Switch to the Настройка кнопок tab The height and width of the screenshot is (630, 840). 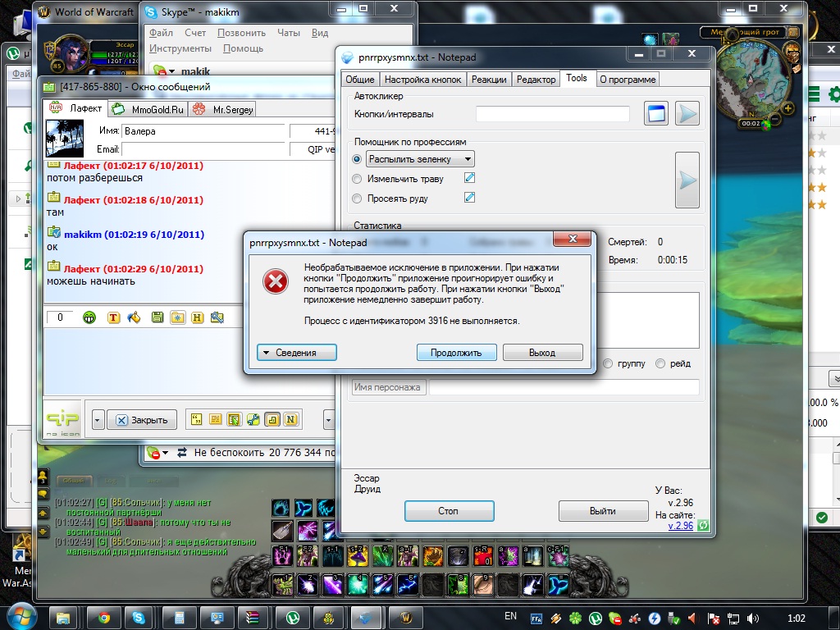click(422, 80)
